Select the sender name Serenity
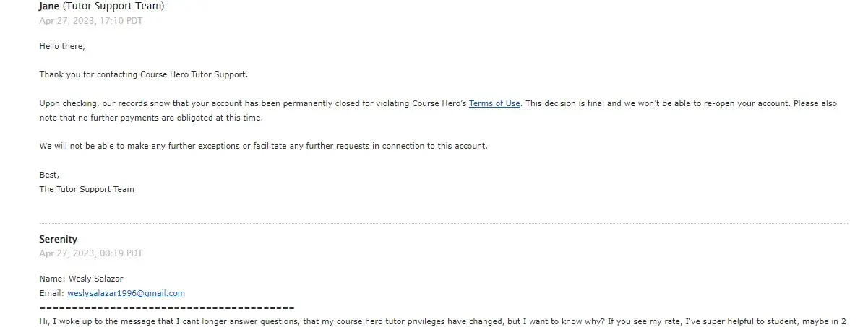Image resolution: width=868 pixels, height=327 pixels. tap(59, 239)
